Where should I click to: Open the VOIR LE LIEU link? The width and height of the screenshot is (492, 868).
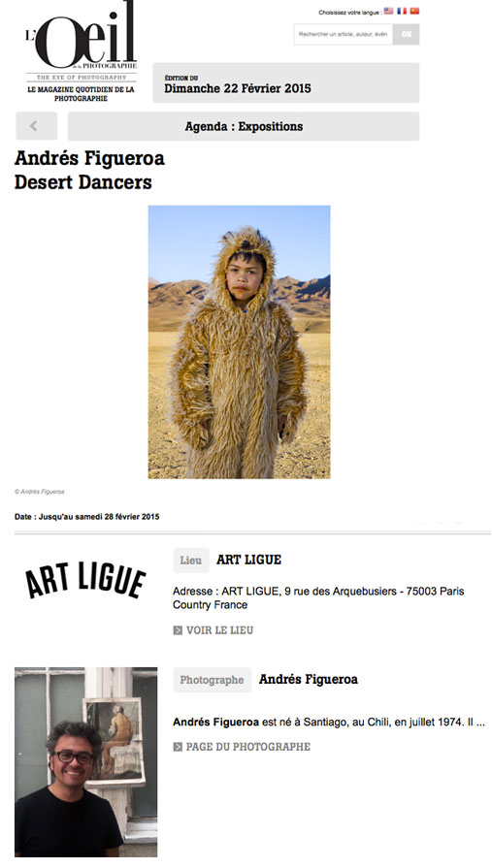[x=219, y=630]
